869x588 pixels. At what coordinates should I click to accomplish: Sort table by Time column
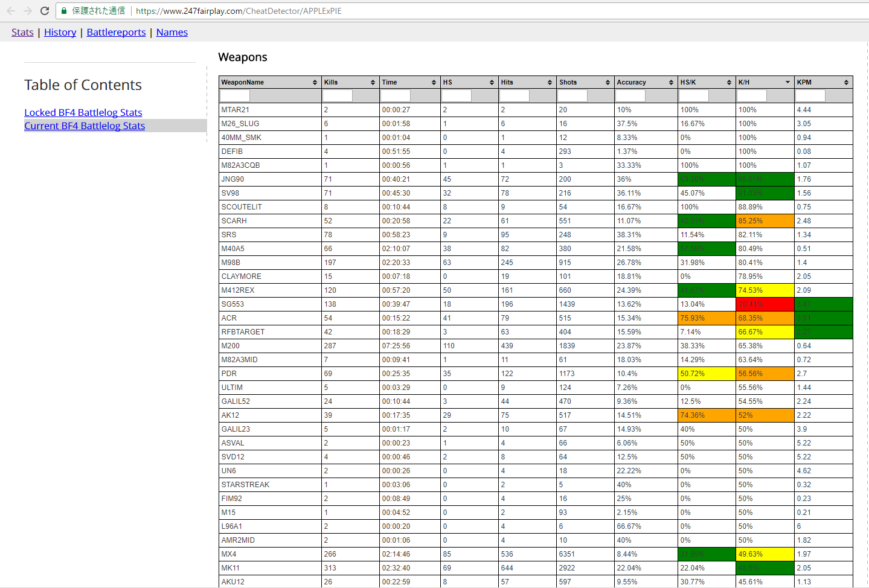pyautogui.click(x=409, y=82)
